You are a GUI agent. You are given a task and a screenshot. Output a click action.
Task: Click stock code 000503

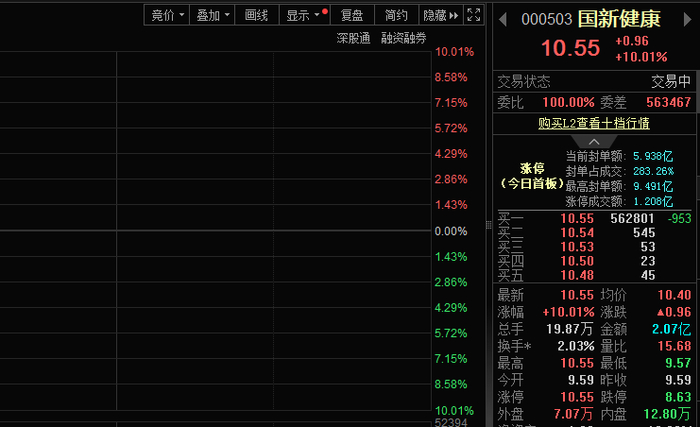(x=546, y=19)
